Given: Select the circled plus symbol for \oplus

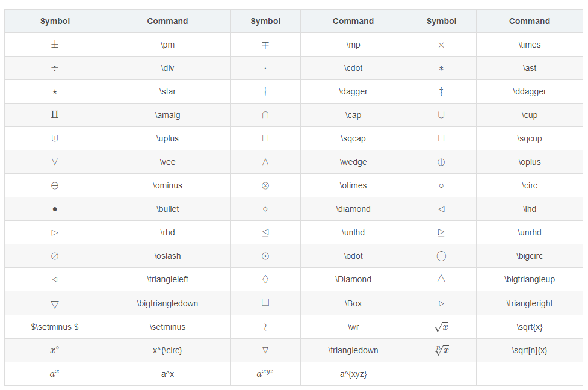Looking at the screenshot, I should tap(441, 162).
